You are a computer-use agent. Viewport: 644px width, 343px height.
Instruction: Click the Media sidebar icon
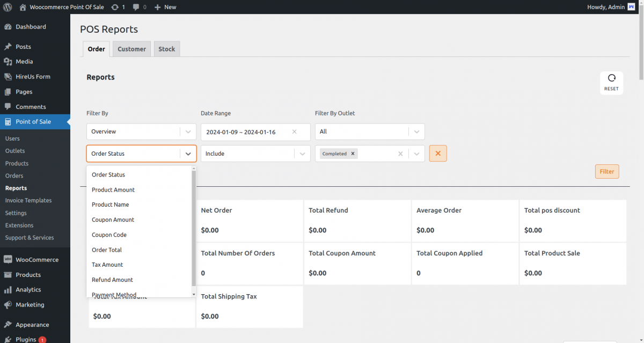point(8,62)
